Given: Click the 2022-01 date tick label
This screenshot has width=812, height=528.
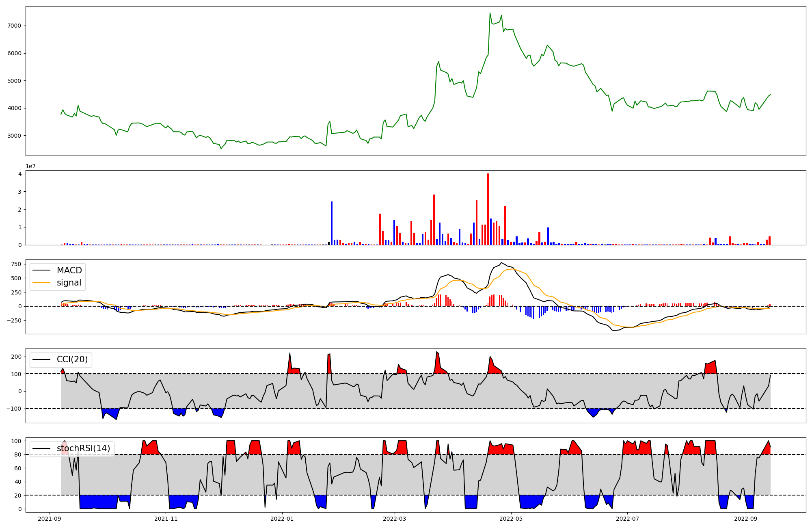Looking at the screenshot, I should coord(282,519).
